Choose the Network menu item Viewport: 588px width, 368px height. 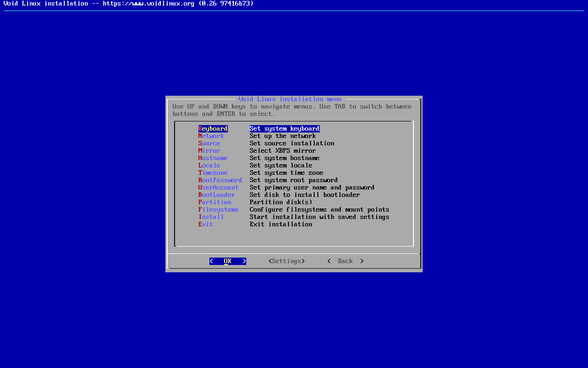click(x=211, y=136)
